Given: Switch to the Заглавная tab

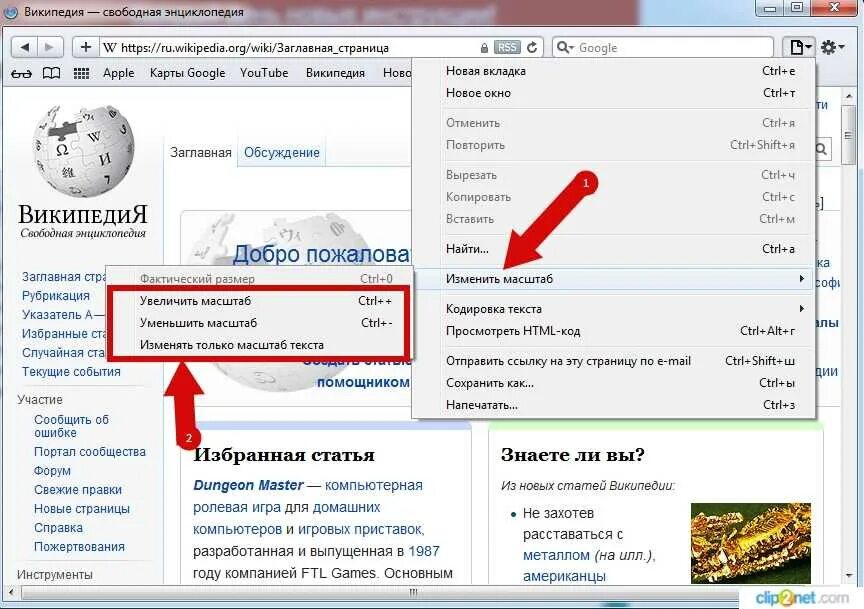Looking at the screenshot, I should [x=201, y=153].
